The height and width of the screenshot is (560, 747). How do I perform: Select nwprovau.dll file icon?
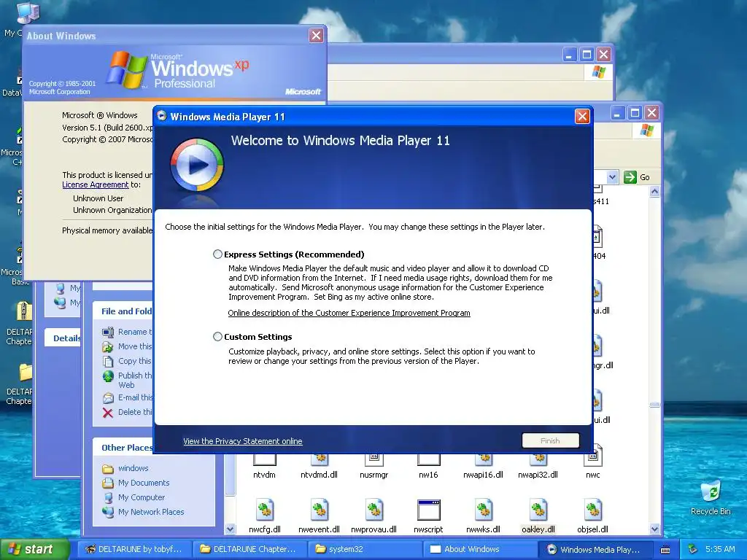374,510
